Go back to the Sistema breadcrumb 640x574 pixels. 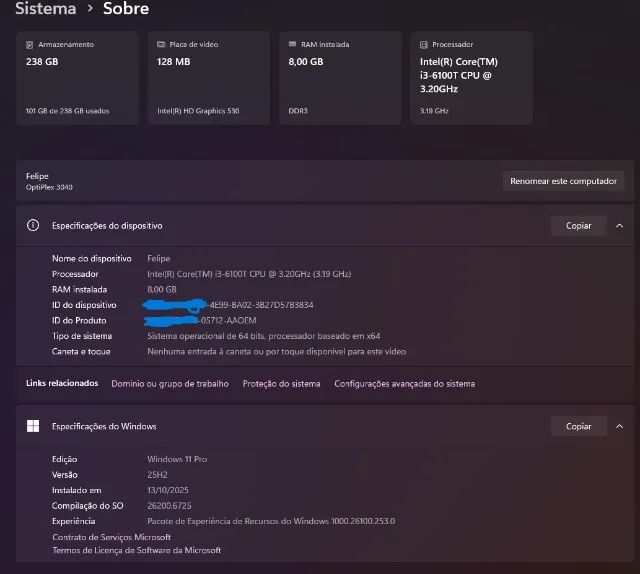tap(45, 9)
